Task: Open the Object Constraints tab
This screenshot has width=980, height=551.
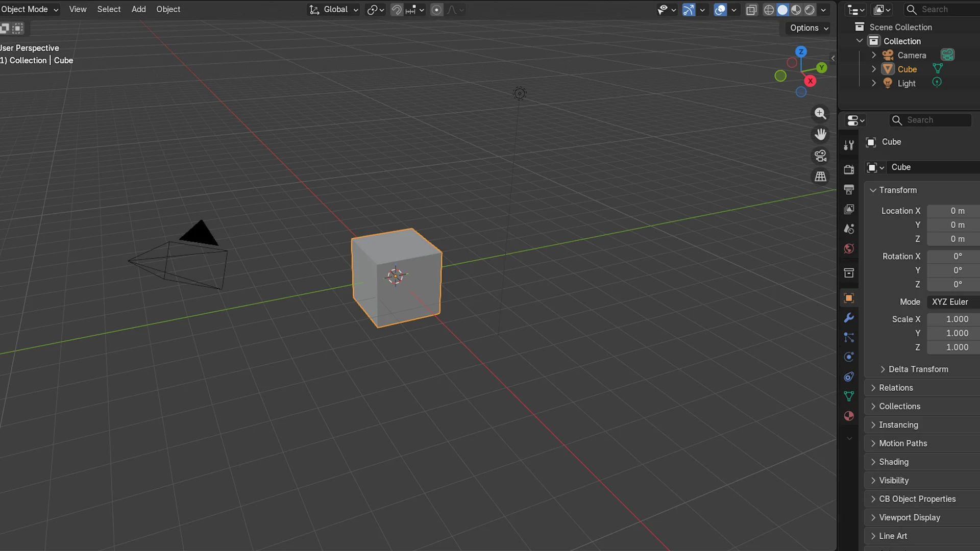Action: [x=849, y=377]
